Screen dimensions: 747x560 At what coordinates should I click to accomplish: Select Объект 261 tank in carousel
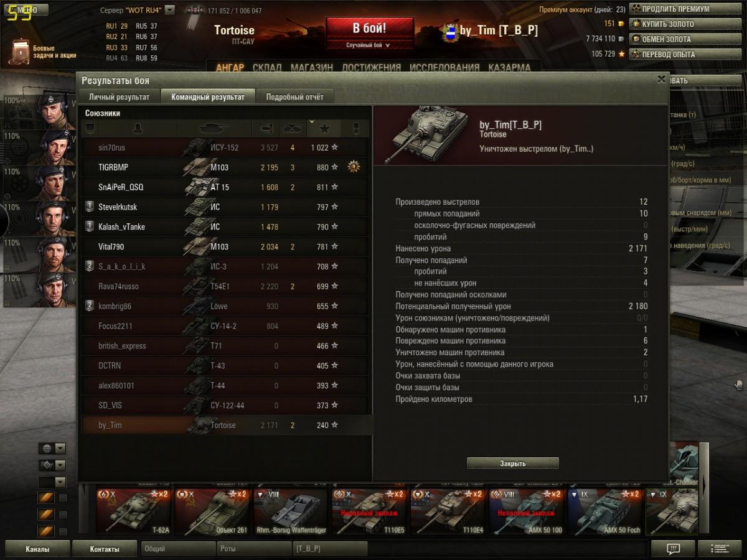click(212, 511)
